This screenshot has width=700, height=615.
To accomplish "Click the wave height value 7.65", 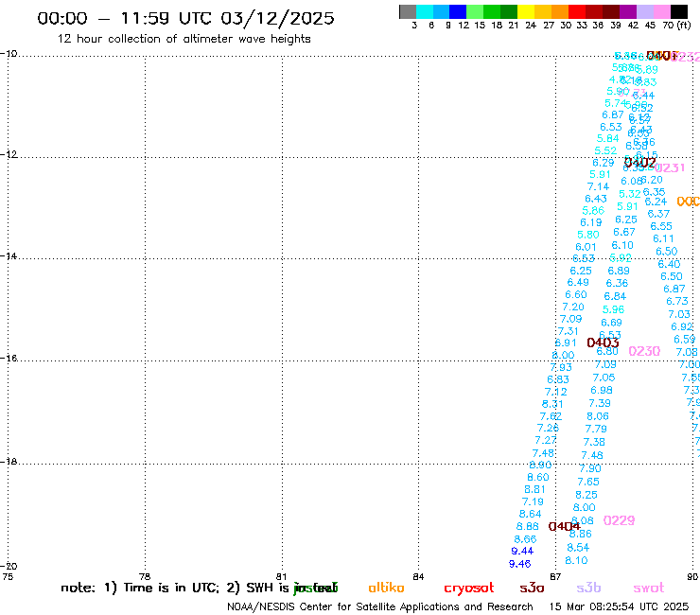I will (x=588, y=482).
